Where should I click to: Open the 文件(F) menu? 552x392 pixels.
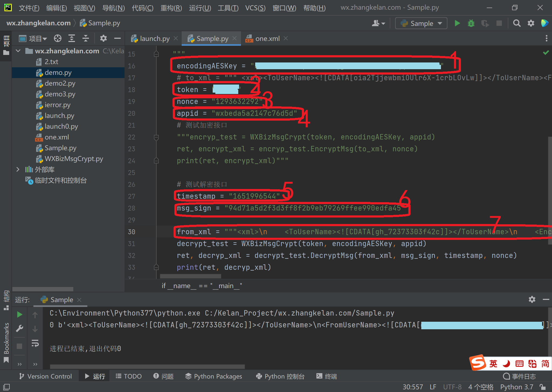click(x=29, y=8)
